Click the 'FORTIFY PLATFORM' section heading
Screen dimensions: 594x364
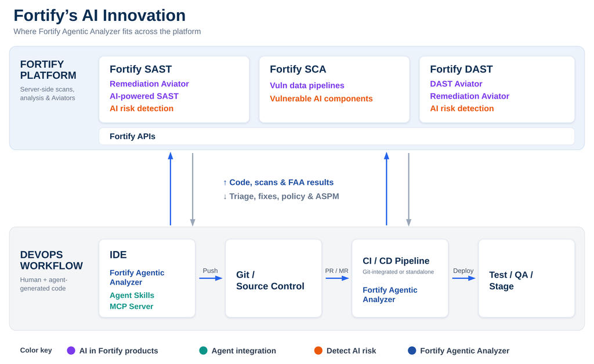coord(48,70)
